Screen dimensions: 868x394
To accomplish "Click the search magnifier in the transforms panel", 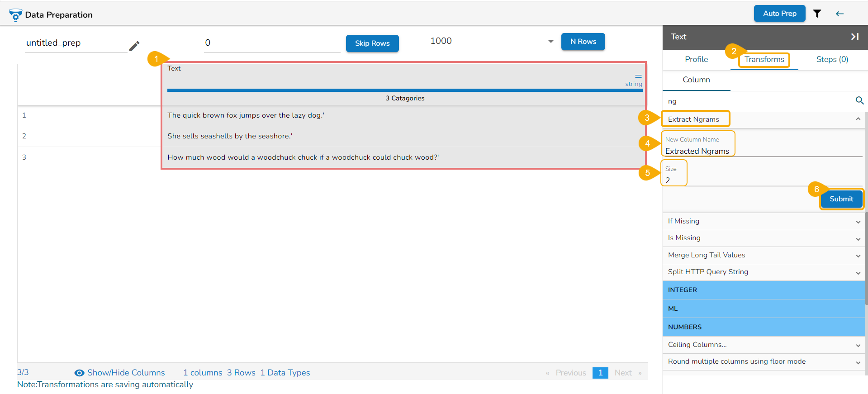I will tap(859, 100).
